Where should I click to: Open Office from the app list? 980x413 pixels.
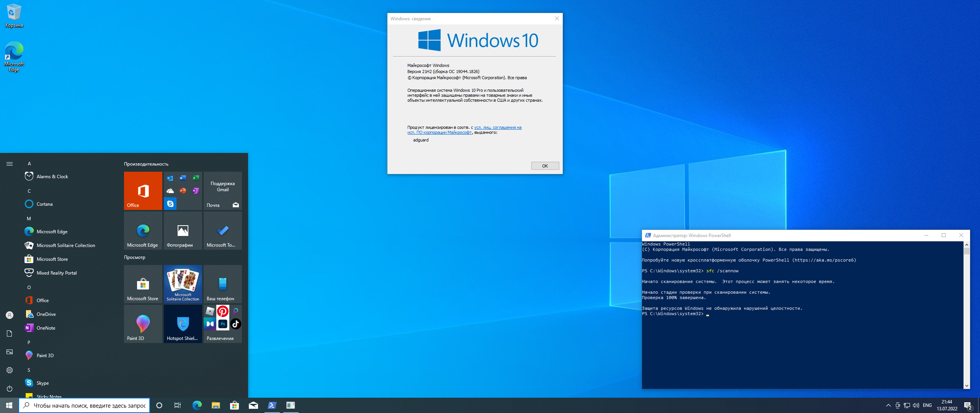tap(69, 300)
